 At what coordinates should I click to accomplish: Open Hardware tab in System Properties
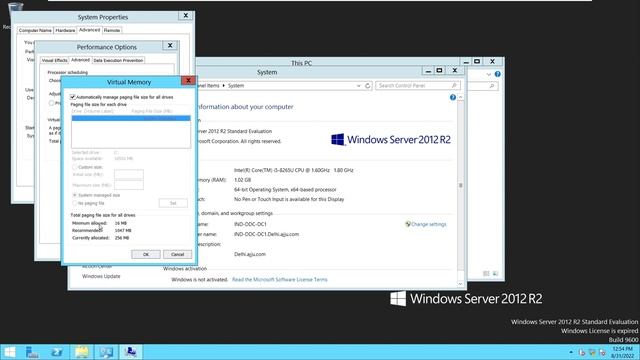coord(65,31)
